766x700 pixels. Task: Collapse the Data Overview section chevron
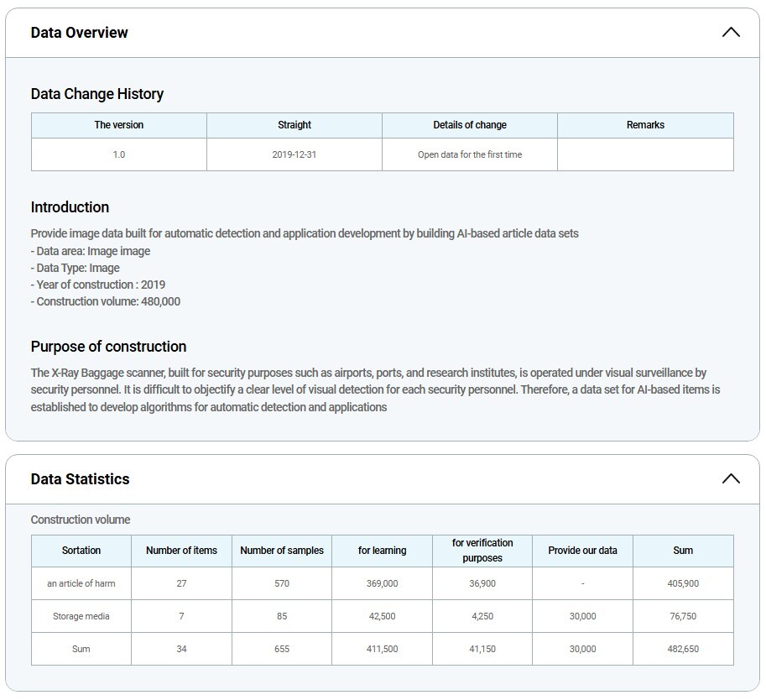tap(730, 33)
